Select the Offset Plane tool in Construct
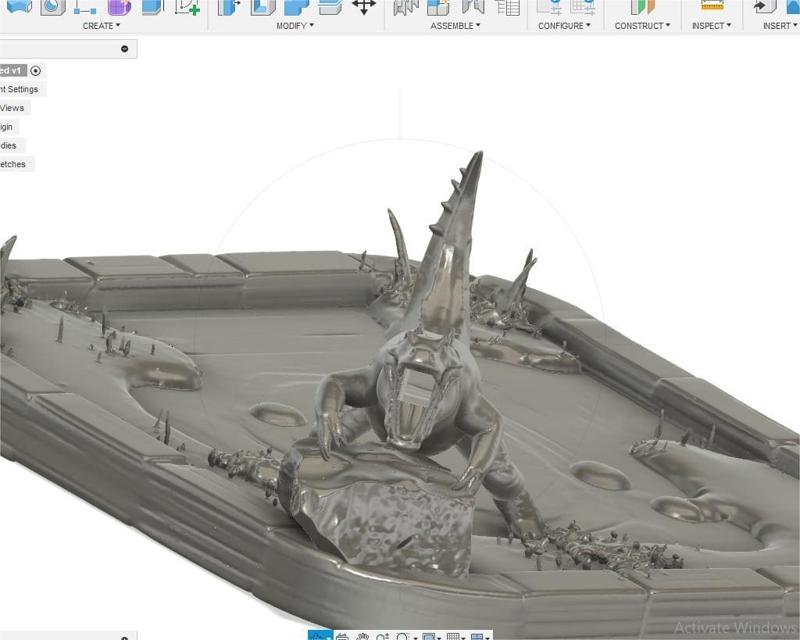Image resolution: width=800 pixels, height=640 pixels. point(642,7)
